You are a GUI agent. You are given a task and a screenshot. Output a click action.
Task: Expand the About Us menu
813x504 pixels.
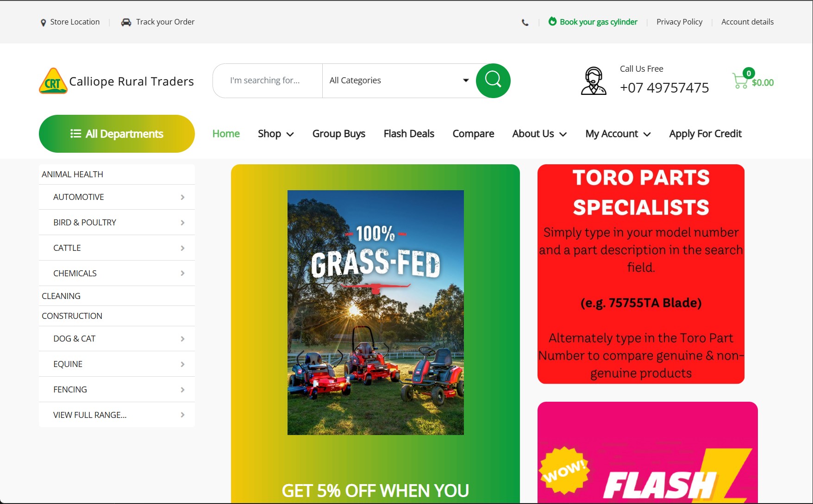[x=539, y=134]
